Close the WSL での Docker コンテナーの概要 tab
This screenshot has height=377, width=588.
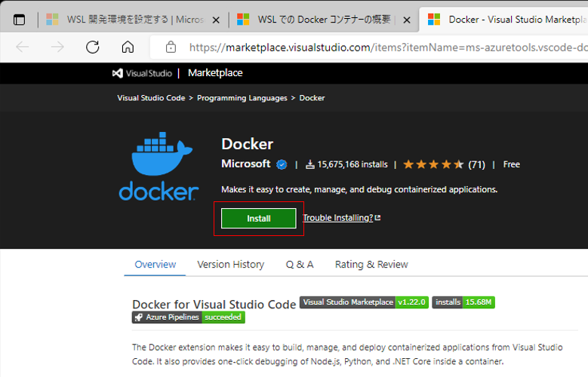tap(407, 20)
